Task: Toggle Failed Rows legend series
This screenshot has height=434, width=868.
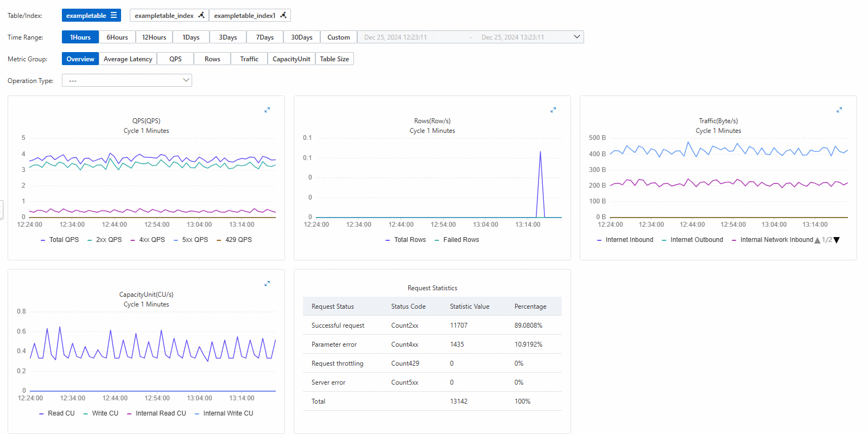Action: click(457, 240)
